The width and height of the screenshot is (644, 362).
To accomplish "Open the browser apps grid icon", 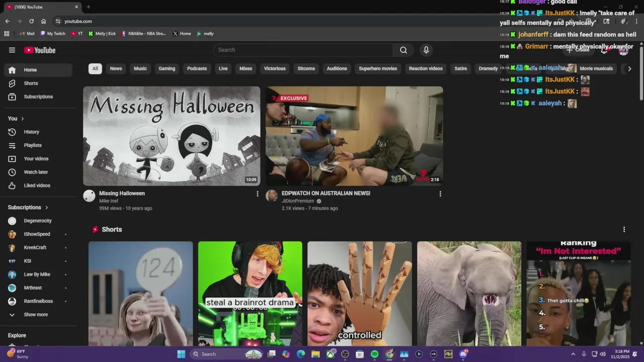I will pyautogui.click(x=7, y=34).
